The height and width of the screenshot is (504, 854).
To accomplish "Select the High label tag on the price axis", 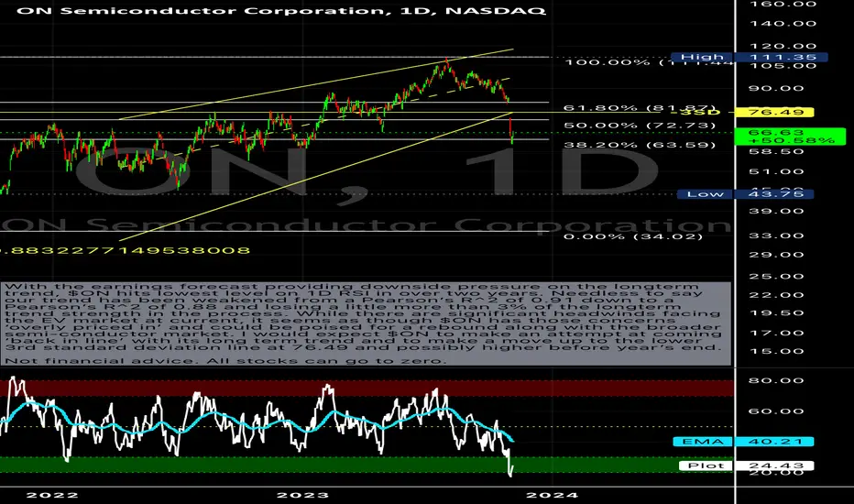I will point(702,57).
